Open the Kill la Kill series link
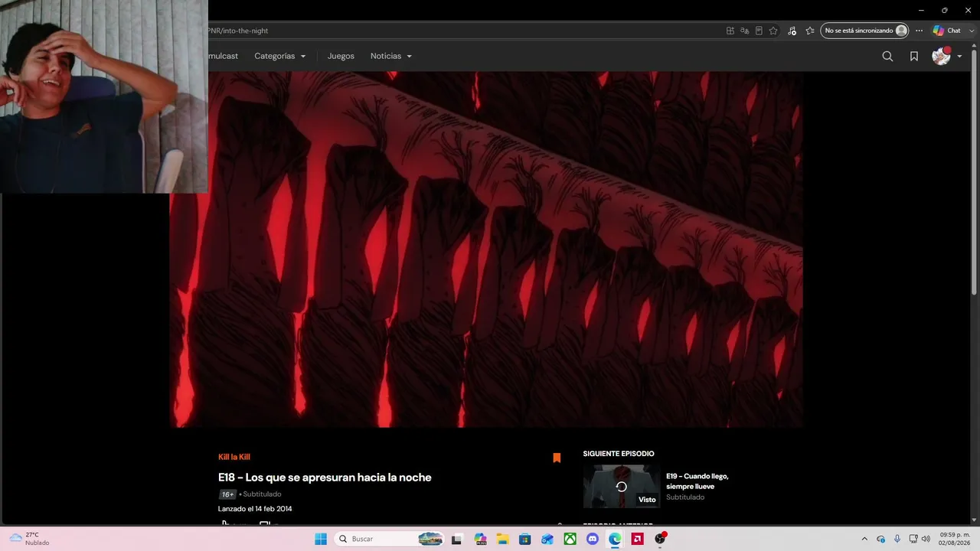This screenshot has height=551, width=980. [234, 457]
